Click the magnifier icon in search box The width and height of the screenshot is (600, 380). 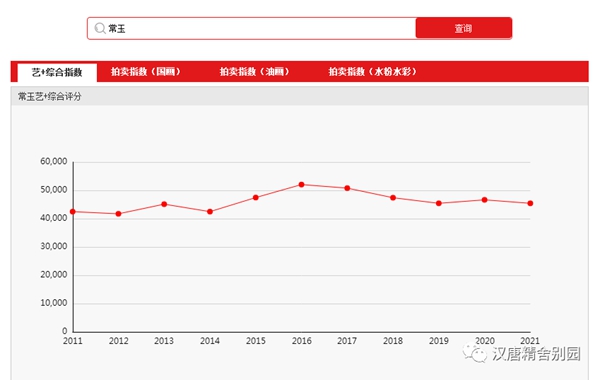coord(100,28)
